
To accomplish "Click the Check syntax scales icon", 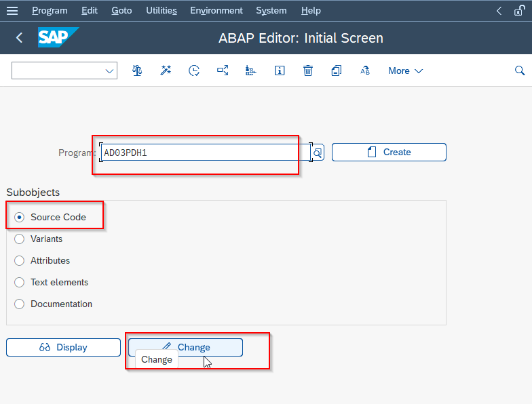I will click(x=137, y=70).
